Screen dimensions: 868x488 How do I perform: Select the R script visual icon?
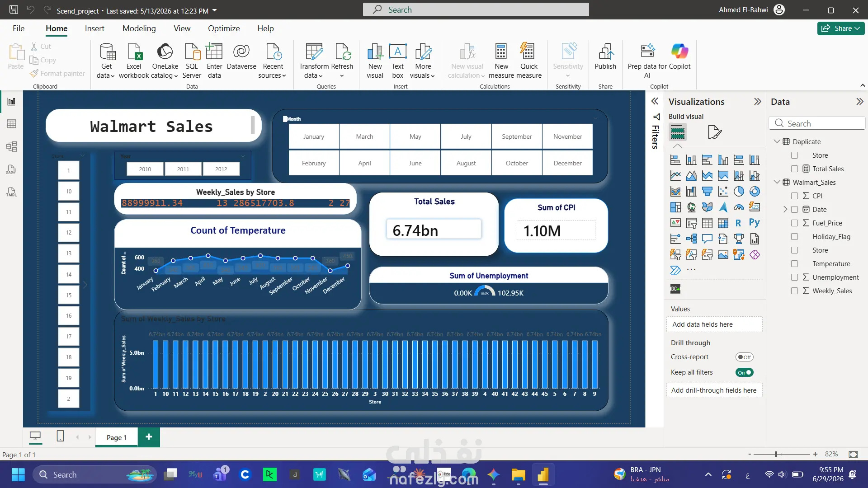click(x=738, y=223)
